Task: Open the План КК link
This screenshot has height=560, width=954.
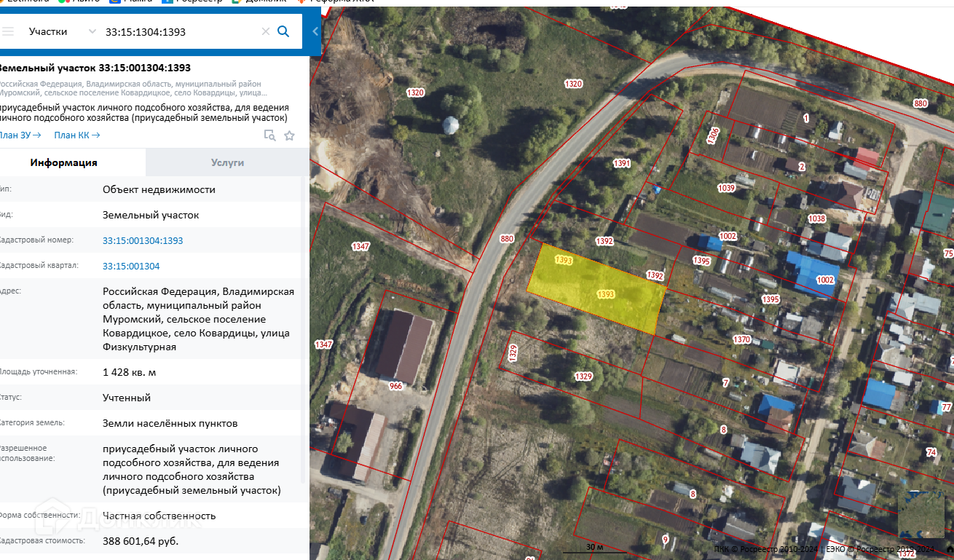Action: (x=76, y=135)
